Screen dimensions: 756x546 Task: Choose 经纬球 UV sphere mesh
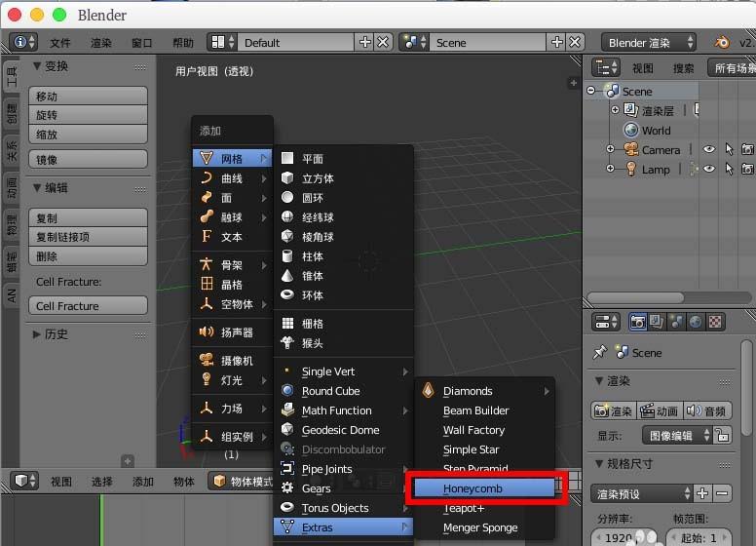(x=344, y=217)
